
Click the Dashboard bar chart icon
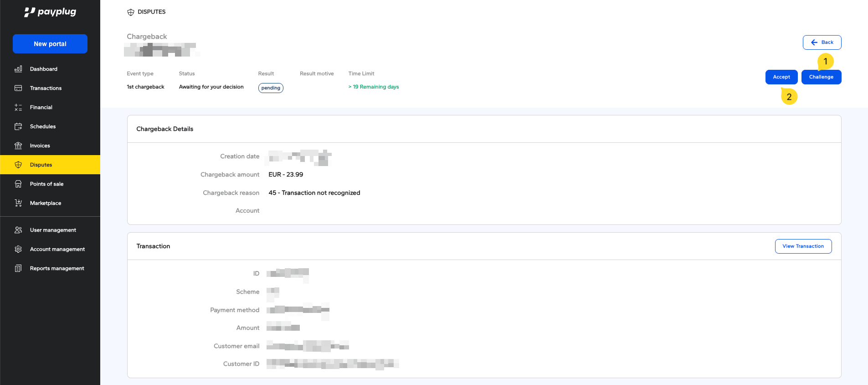18,69
